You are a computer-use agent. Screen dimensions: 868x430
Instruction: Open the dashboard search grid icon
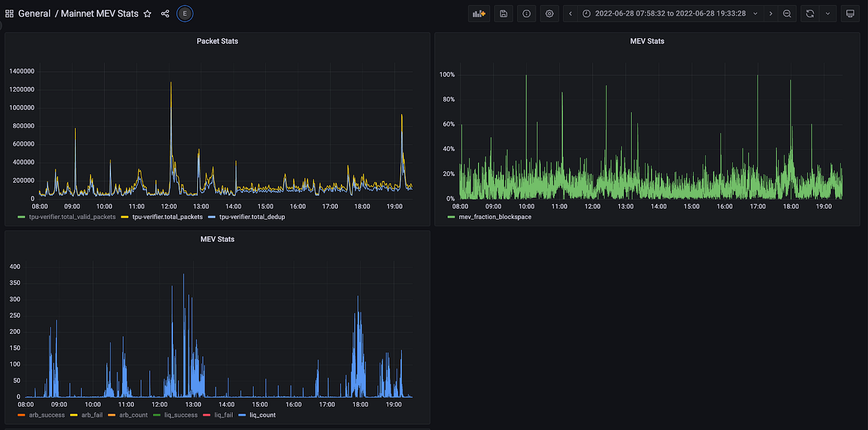[9, 14]
